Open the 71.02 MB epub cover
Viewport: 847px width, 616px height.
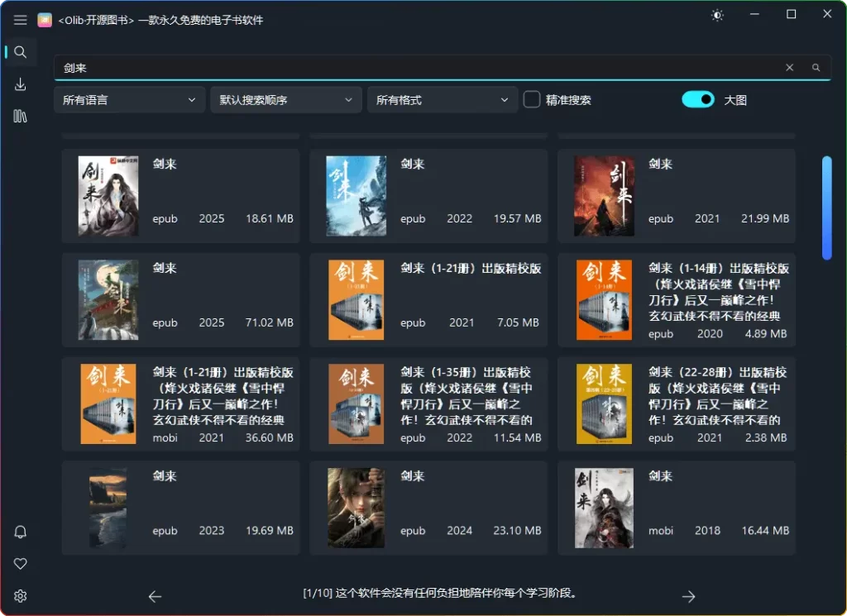point(108,300)
